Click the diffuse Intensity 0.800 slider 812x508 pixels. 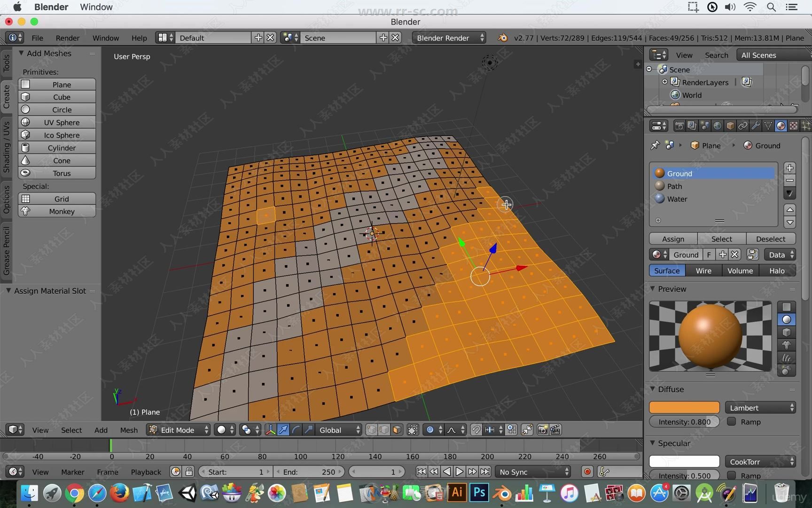(684, 421)
